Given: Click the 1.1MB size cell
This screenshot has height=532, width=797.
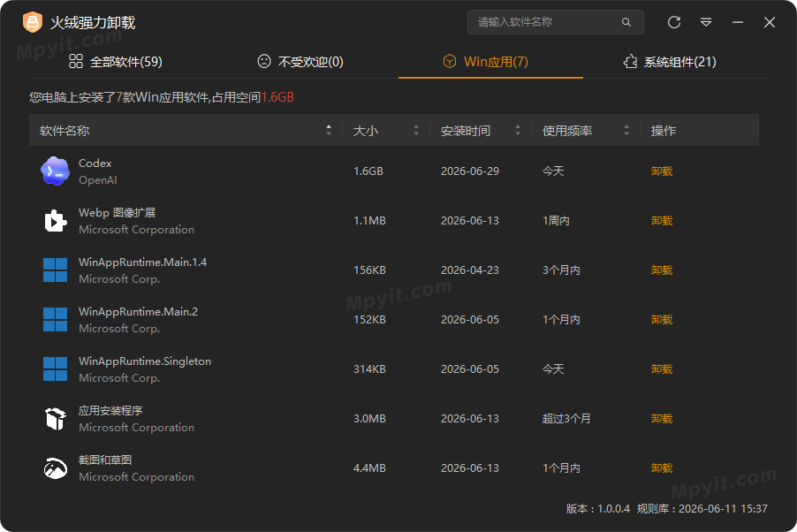Looking at the screenshot, I should [x=369, y=221].
